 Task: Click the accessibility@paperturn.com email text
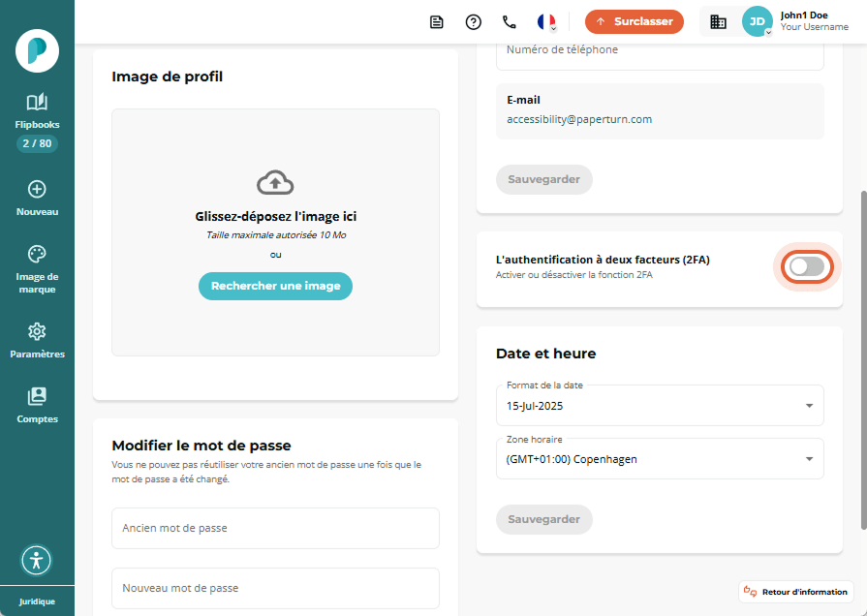point(579,119)
